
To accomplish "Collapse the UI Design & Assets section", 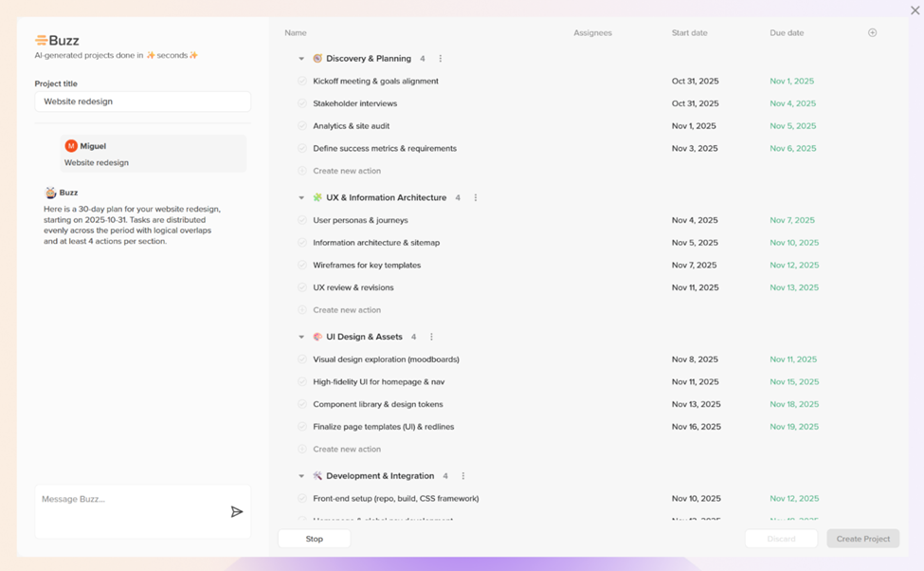I will pyautogui.click(x=301, y=337).
